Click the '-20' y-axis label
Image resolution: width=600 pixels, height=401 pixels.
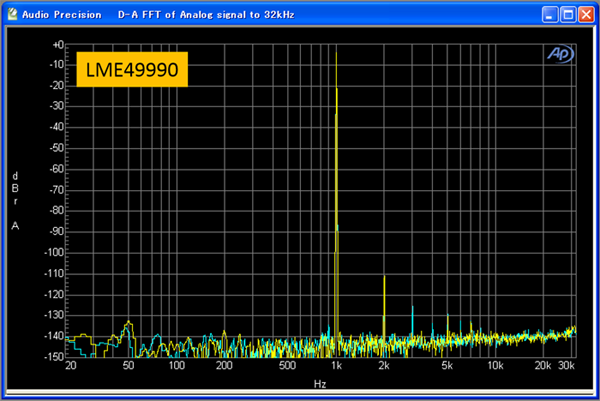[57, 85]
